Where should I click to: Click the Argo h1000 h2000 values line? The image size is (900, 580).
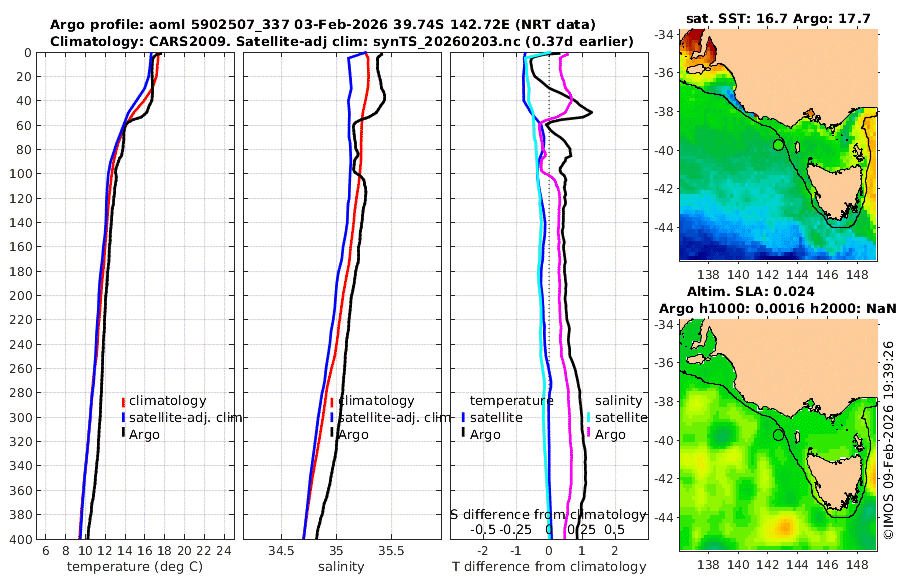coord(777,309)
